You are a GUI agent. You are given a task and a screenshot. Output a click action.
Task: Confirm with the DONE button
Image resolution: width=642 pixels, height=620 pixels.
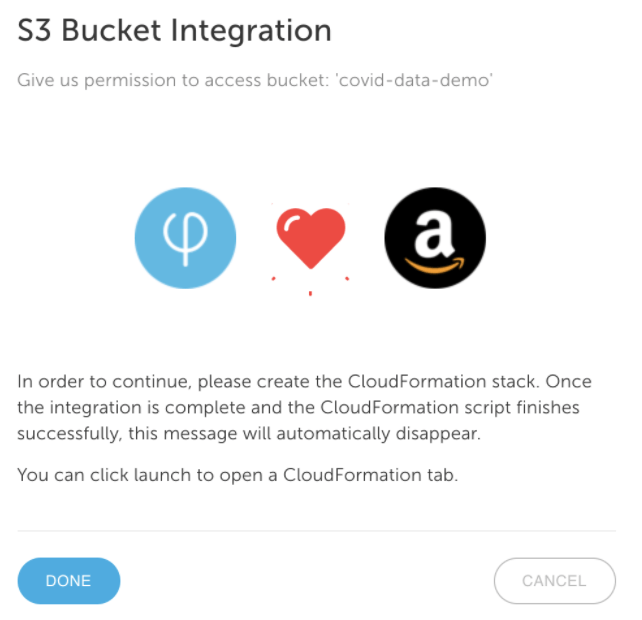pyautogui.click(x=69, y=581)
